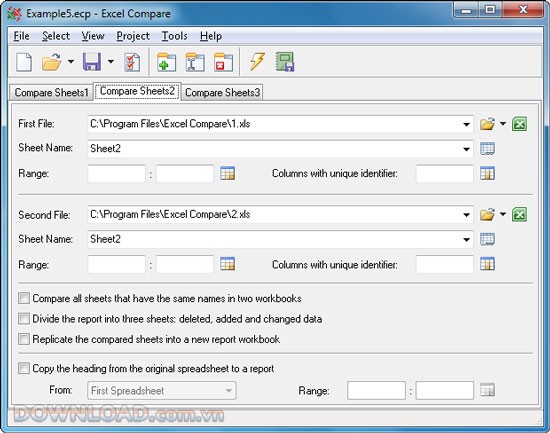Browse for First File with folder icon

point(487,124)
